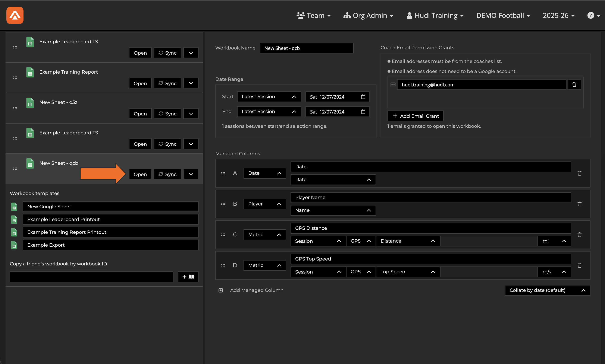Remove the GPS Distance column C
The height and width of the screenshot is (364, 605).
[x=579, y=234]
